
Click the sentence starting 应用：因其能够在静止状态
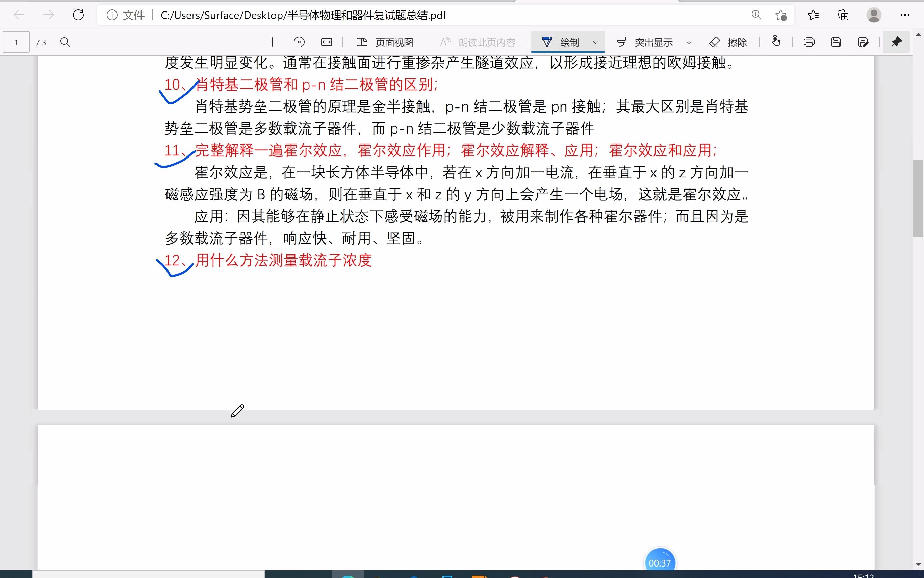tap(471, 216)
